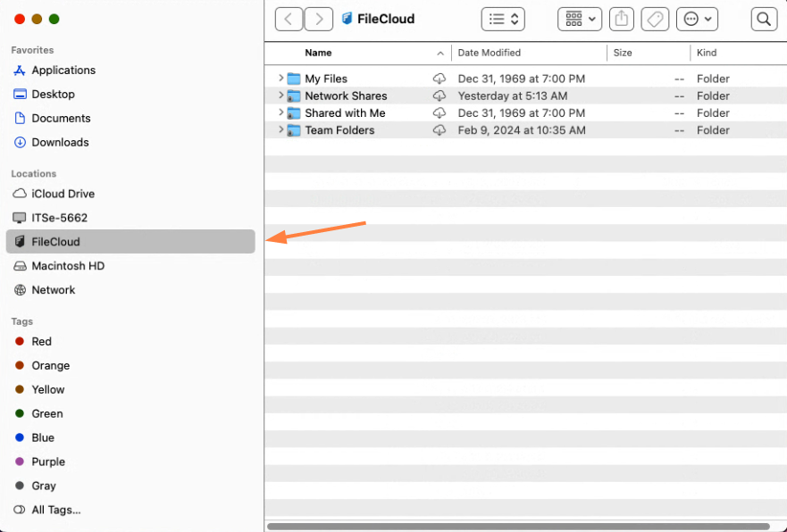Toggle the Name column sort direction chevron
The width and height of the screenshot is (787, 532).
pyautogui.click(x=441, y=54)
